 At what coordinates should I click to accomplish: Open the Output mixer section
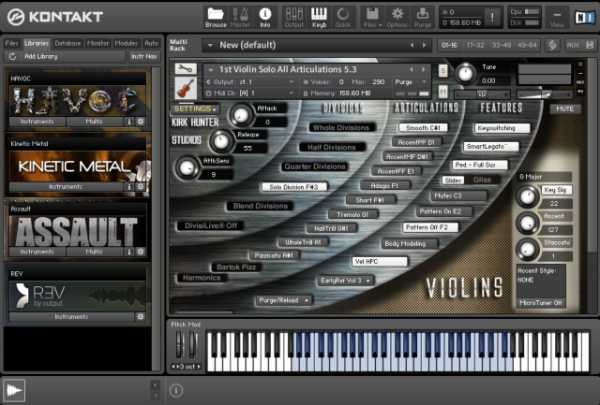point(294,18)
